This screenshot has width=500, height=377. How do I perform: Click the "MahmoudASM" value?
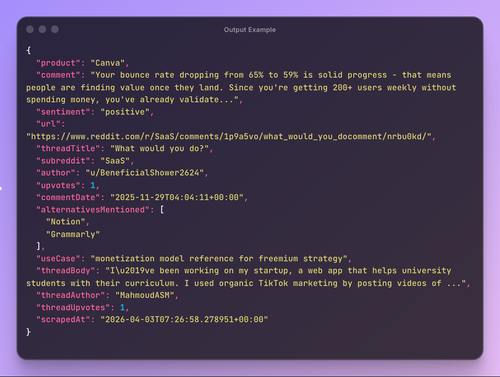[145, 295]
